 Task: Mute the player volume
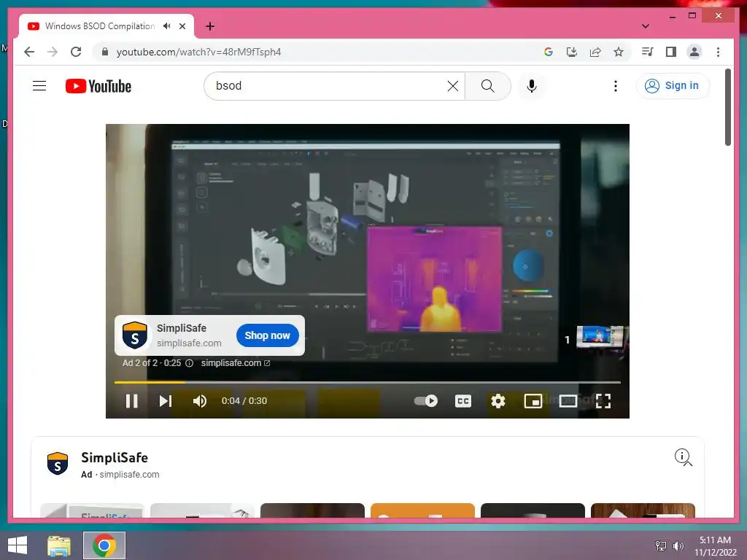pyautogui.click(x=200, y=401)
